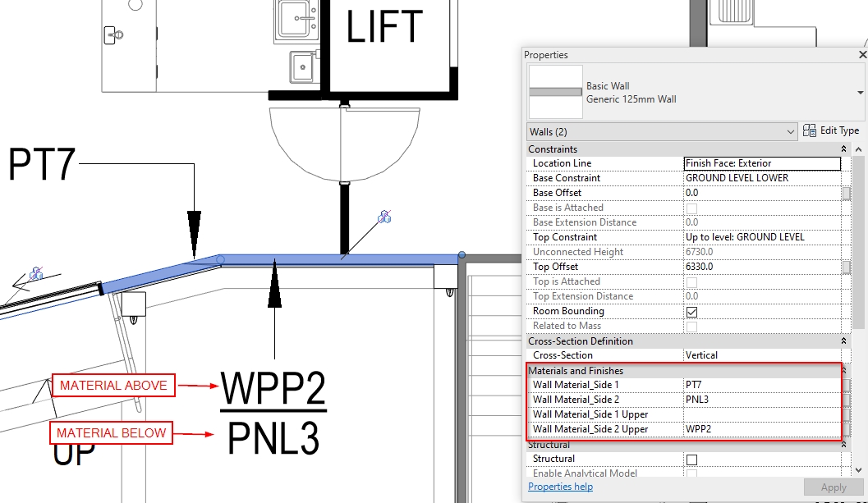868x503 pixels.
Task: Click the Location Line property label
Action: tap(562, 163)
